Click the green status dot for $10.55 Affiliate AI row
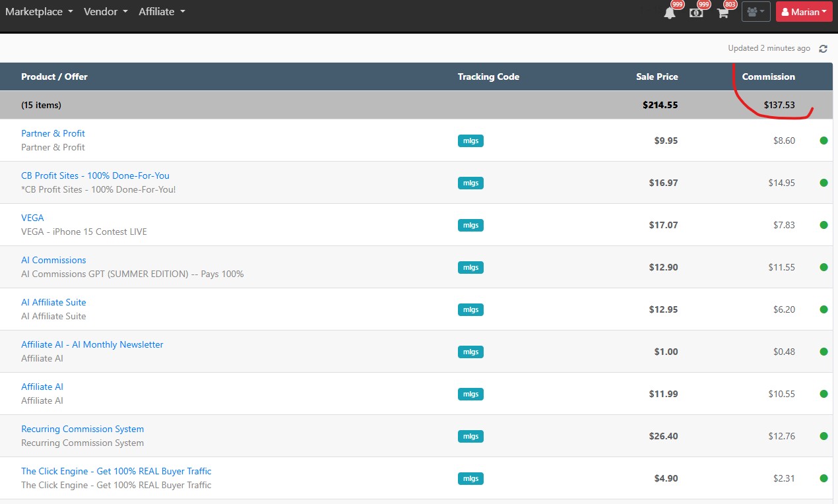The height and width of the screenshot is (504, 838). point(823,394)
